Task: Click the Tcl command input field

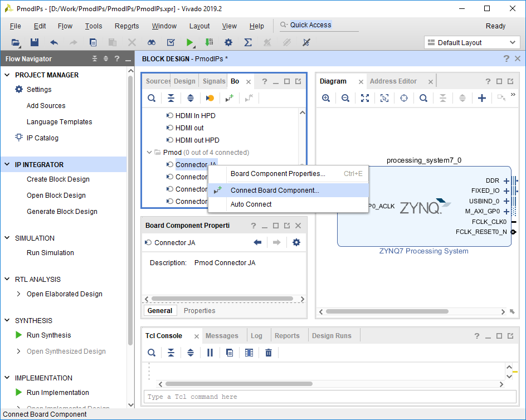Action: [330, 397]
